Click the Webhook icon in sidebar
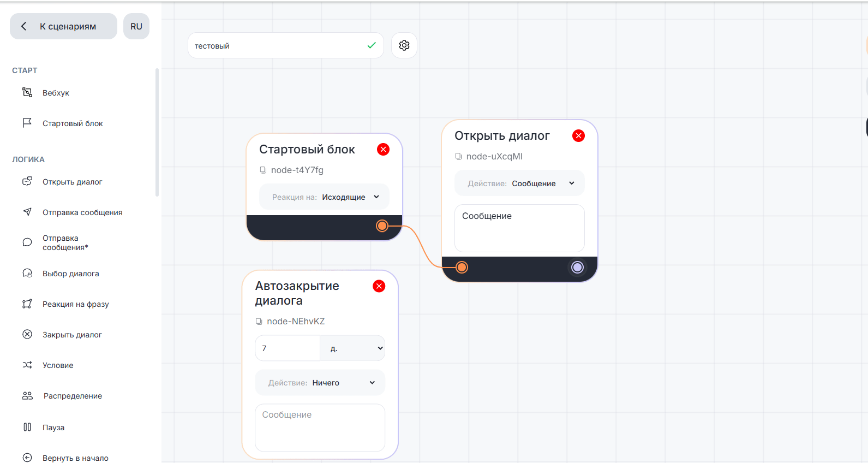 point(27,92)
